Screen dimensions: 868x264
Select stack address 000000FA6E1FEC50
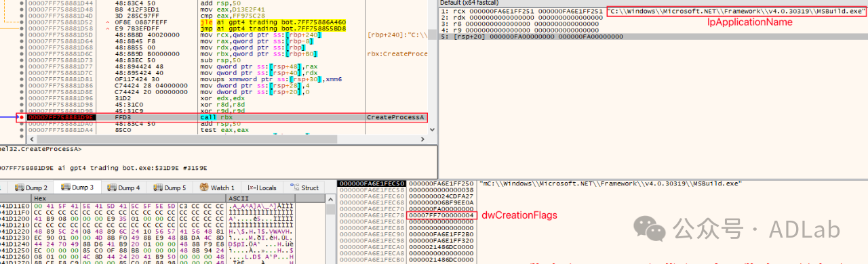click(372, 183)
